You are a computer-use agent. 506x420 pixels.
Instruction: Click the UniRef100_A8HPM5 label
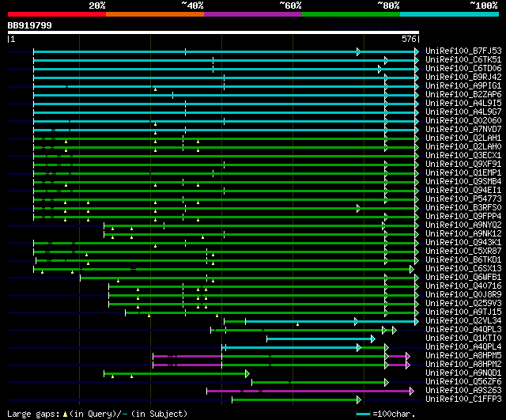click(463, 356)
